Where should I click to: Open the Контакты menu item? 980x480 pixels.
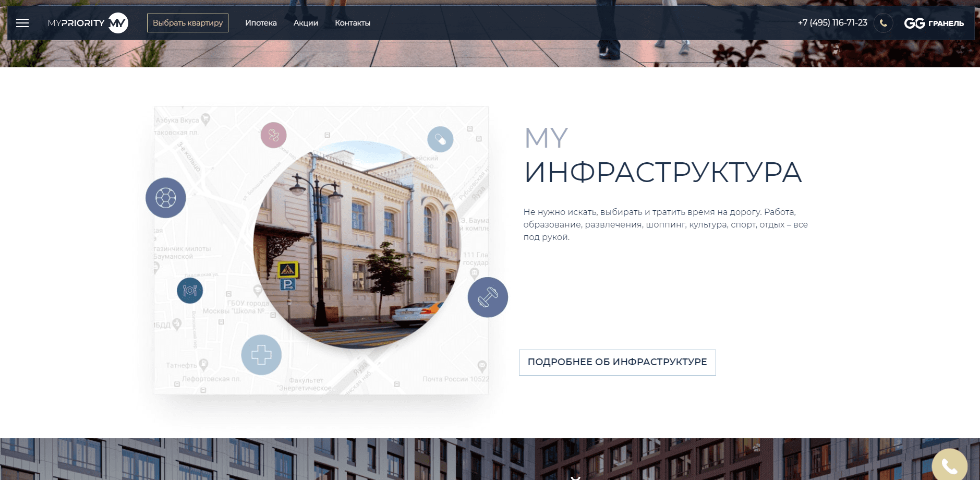353,23
